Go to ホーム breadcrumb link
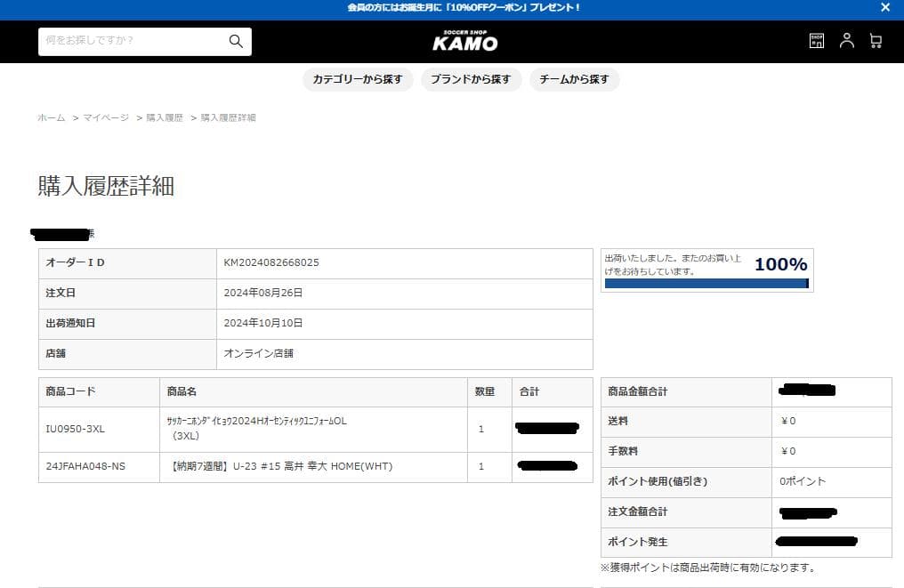The image size is (904, 588). click(x=51, y=117)
